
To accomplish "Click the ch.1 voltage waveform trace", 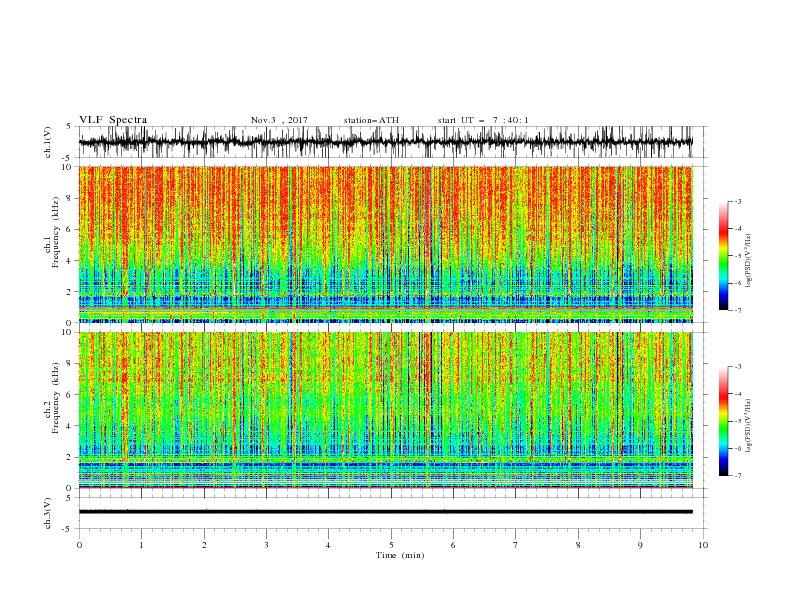I will pos(385,142).
